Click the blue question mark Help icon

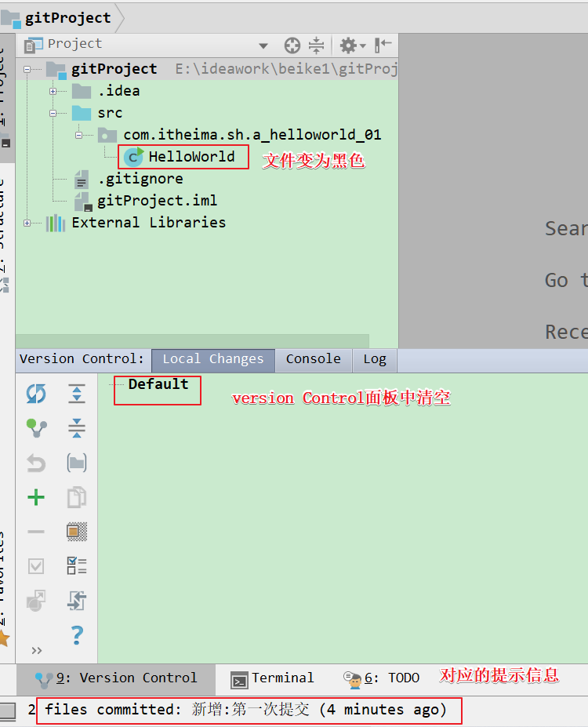click(77, 634)
